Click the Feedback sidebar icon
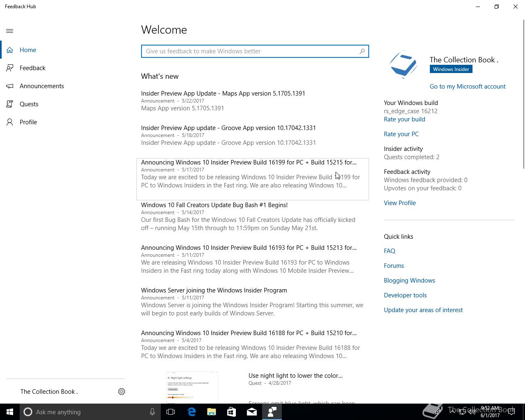Screen dimensions: 525x420 pyautogui.click(x=10, y=68)
